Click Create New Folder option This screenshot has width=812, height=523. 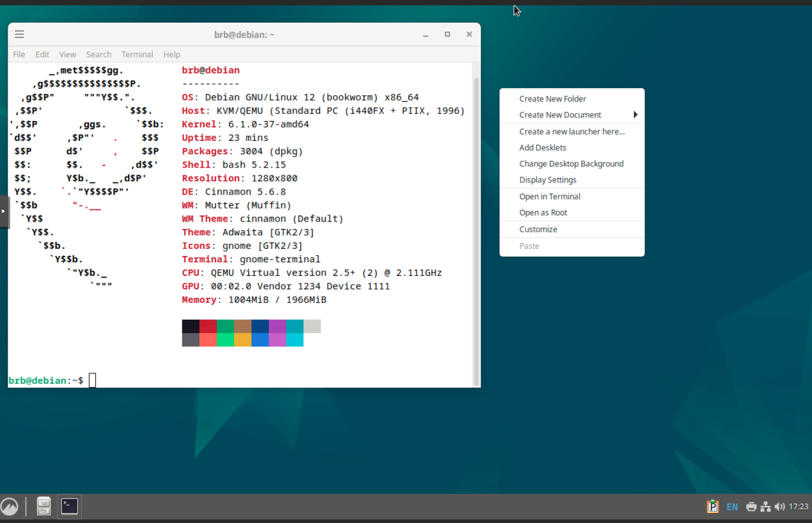[553, 99]
